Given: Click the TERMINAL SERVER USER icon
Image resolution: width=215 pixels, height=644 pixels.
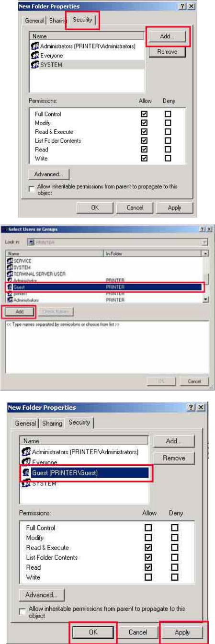Looking at the screenshot, I should [x=10, y=273].
